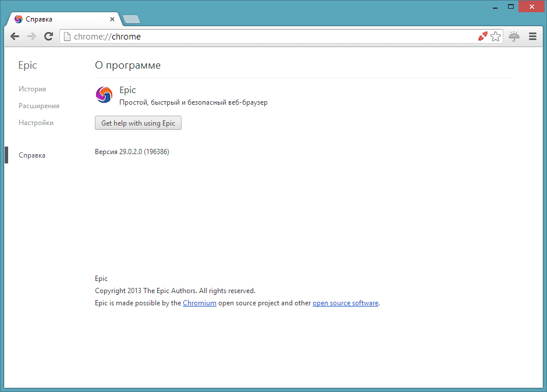
Task: Click the back navigation arrow
Action: [15, 37]
